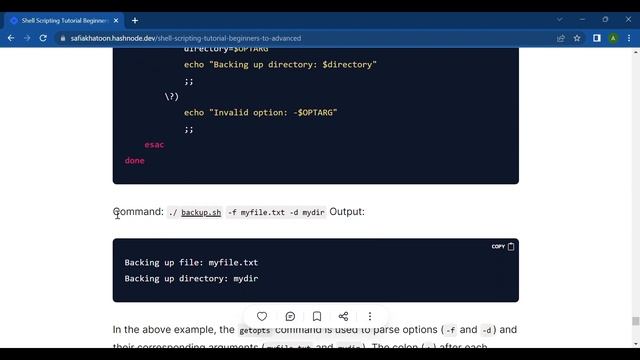640x360 pixels.
Task: Click the text 'Backing up directory: mydir'
Action: [191, 278]
